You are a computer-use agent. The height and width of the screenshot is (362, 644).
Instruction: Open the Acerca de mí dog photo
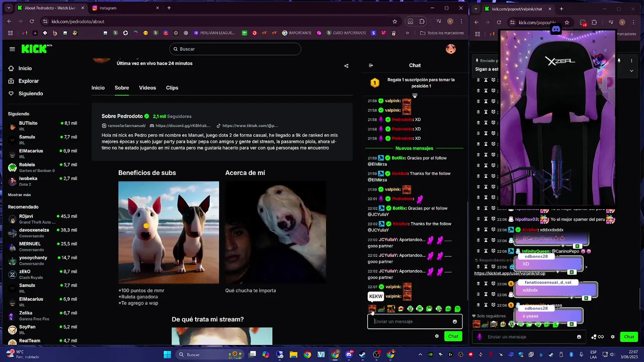click(276, 232)
